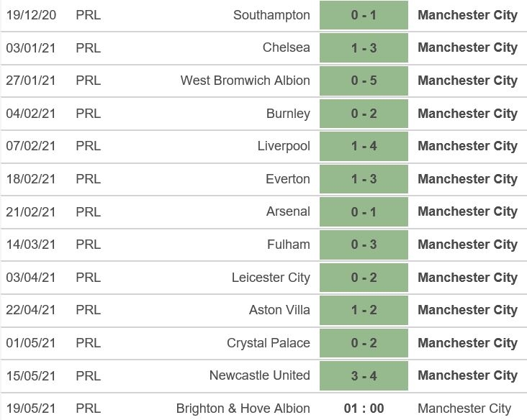
Task: Click the Crystal Palace team name
Action: (269, 343)
